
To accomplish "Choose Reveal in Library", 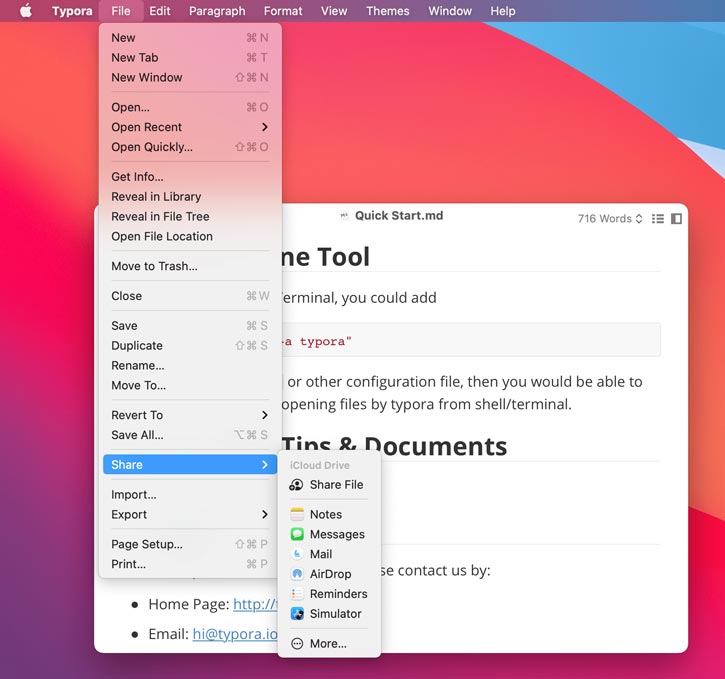I will click(190, 196).
